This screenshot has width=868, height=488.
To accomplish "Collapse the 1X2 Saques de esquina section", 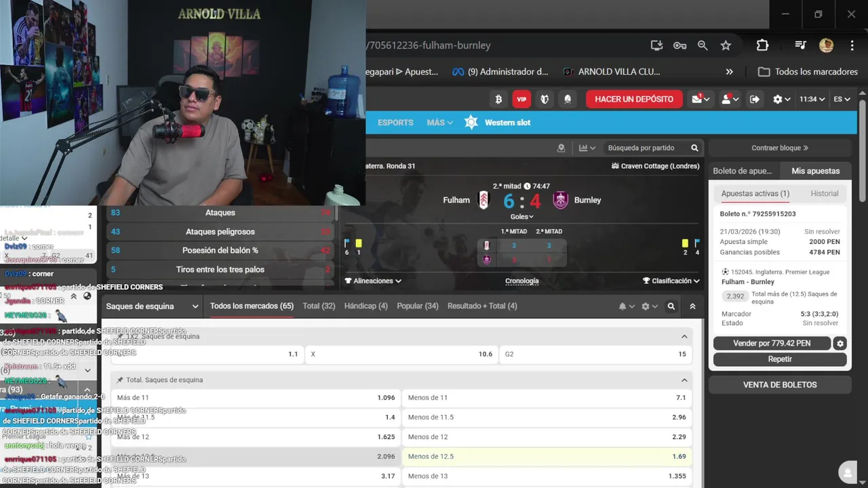I will click(684, 336).
